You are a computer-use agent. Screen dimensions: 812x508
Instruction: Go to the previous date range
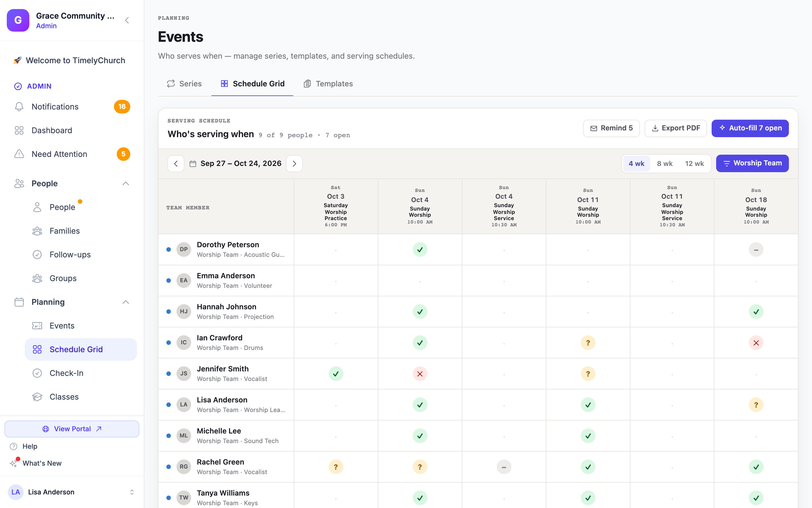tap(176, 164)
